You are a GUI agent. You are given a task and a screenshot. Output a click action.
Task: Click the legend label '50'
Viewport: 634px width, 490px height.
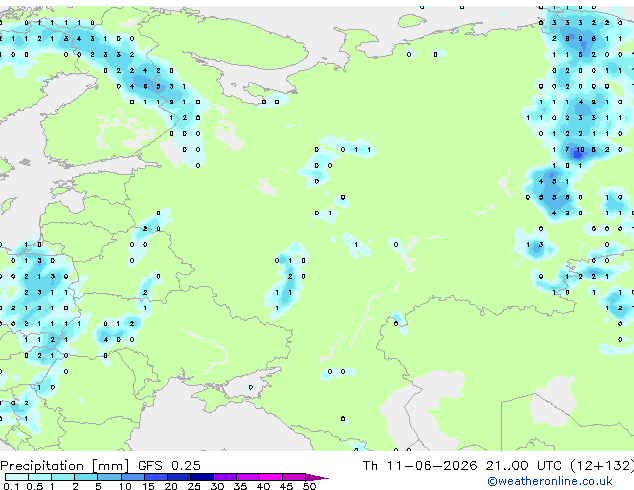[x=309, y=486]
